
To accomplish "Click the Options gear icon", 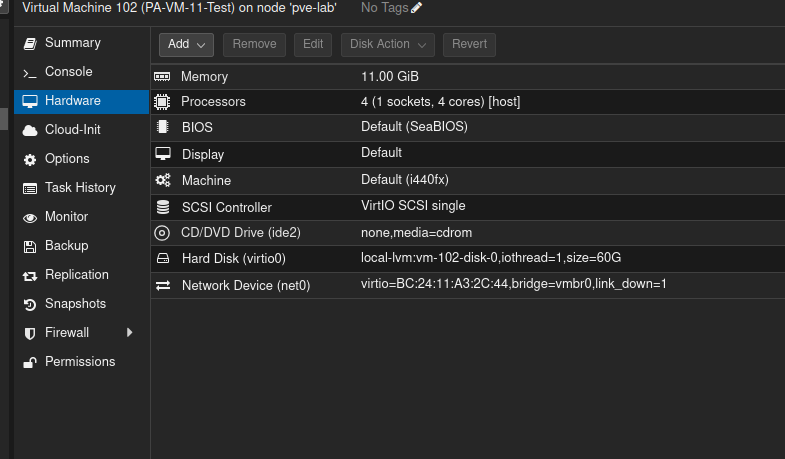I will [x=30, y=160].
